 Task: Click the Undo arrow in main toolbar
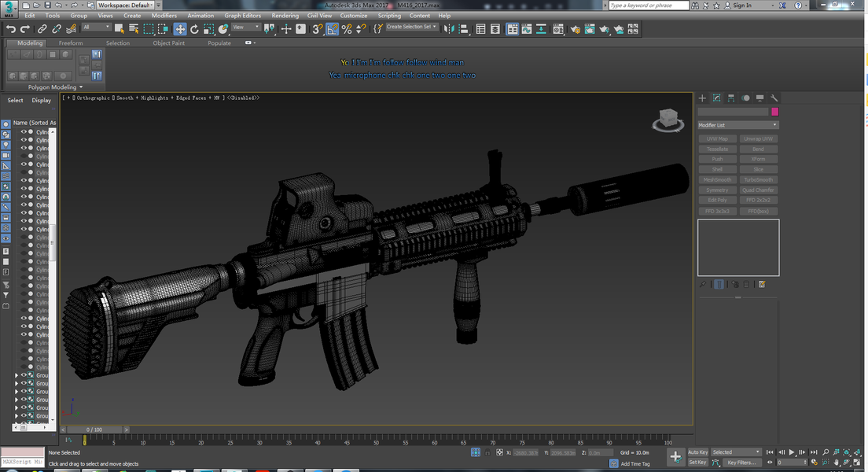(10, 29)
